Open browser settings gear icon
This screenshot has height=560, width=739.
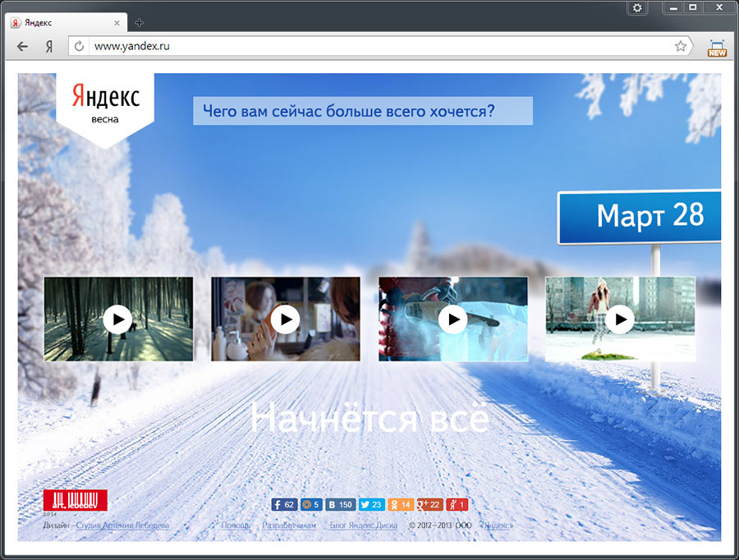[637, 8]
